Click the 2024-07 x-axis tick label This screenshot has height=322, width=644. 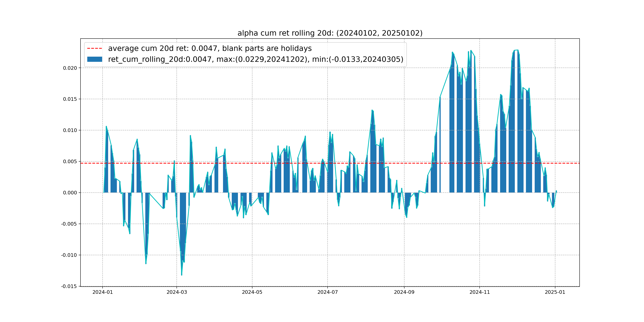pos(328,292)
